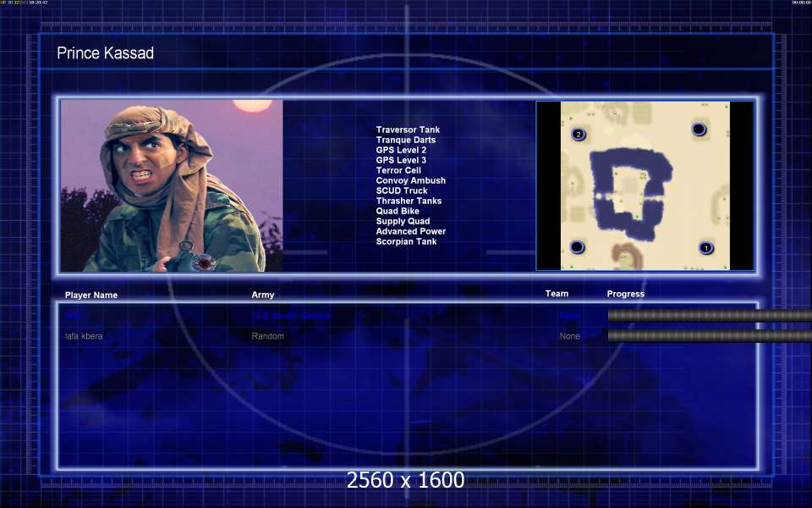Click the Player Name column header
This screenshot has width=812, height=508.
(x=91, y=295)
